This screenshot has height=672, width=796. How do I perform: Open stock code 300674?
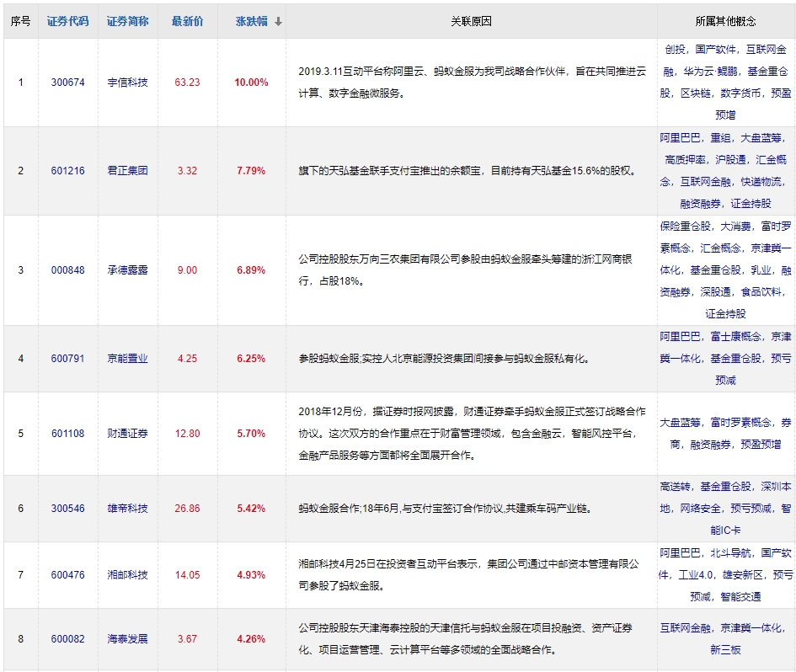coord(67,83)
